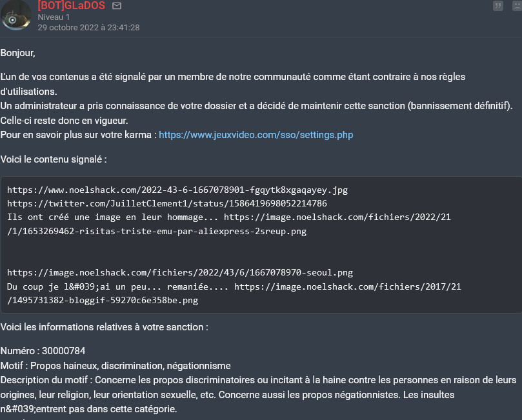The width and height of the screenshot is (522, 420).
Task: Click the twitter JuilletClement1 status URL
Action: coord(167,203)
